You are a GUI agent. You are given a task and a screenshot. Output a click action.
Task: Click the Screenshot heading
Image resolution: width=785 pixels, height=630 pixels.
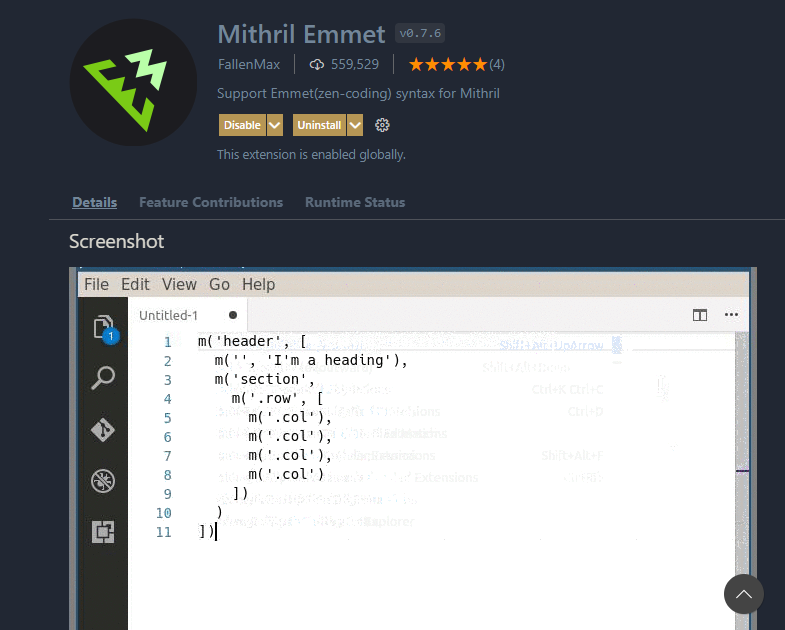[116, 241]
